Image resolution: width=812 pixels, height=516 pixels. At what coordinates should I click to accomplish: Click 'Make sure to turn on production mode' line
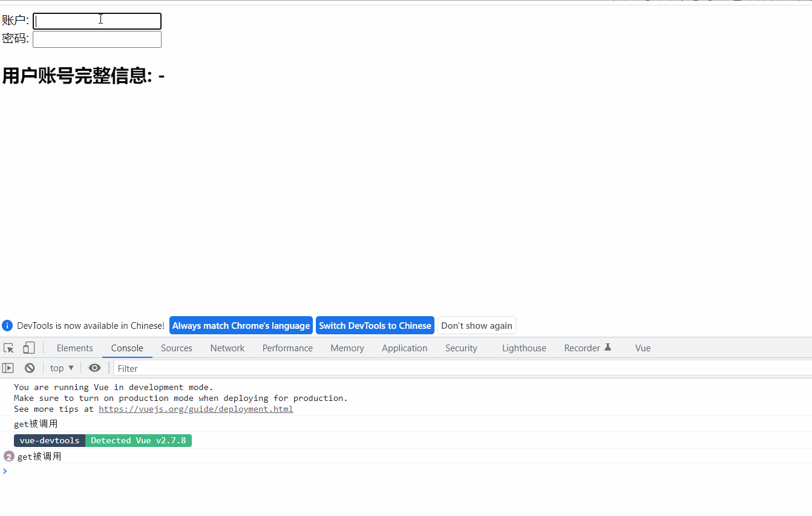point(181,399)
